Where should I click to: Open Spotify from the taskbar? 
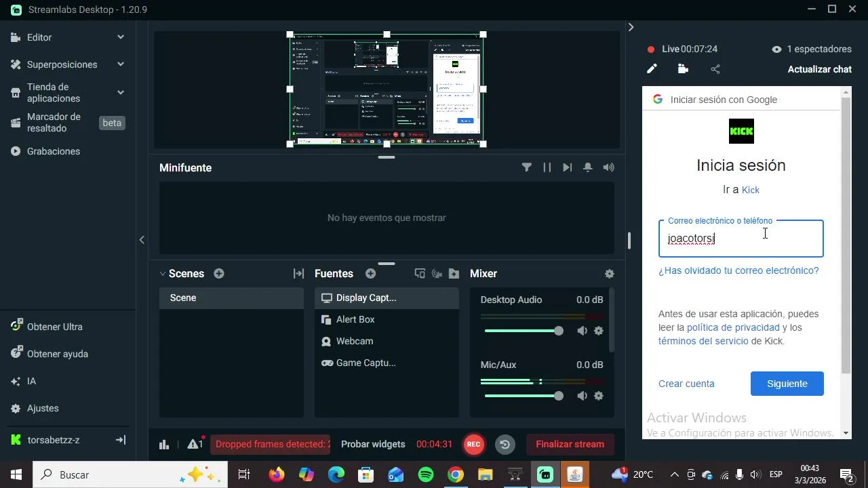click(x=426, y=474)
